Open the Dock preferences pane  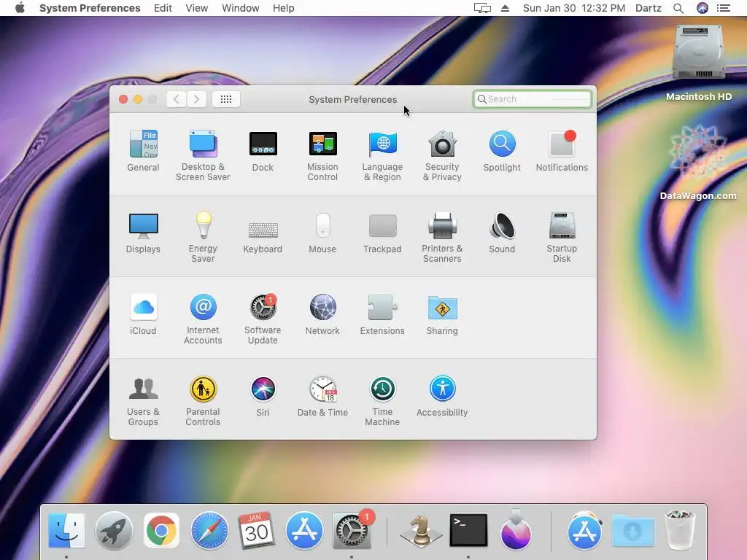click(263, 151)
